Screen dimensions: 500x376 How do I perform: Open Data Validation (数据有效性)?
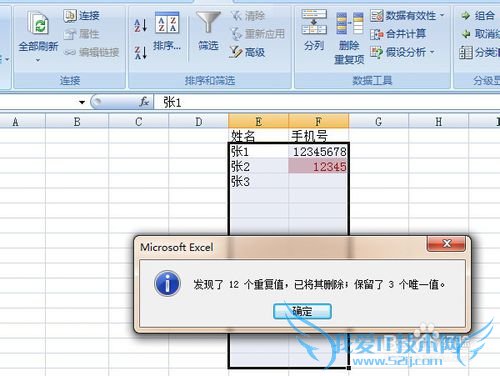403,15
